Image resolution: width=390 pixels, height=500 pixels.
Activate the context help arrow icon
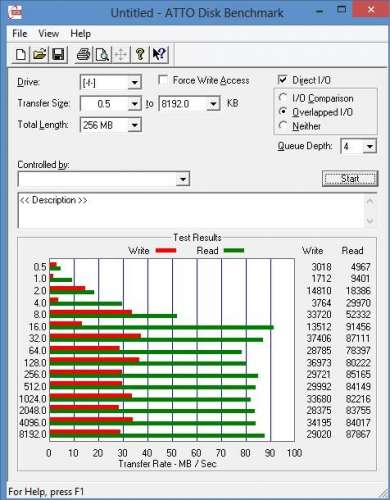(159, 54)
